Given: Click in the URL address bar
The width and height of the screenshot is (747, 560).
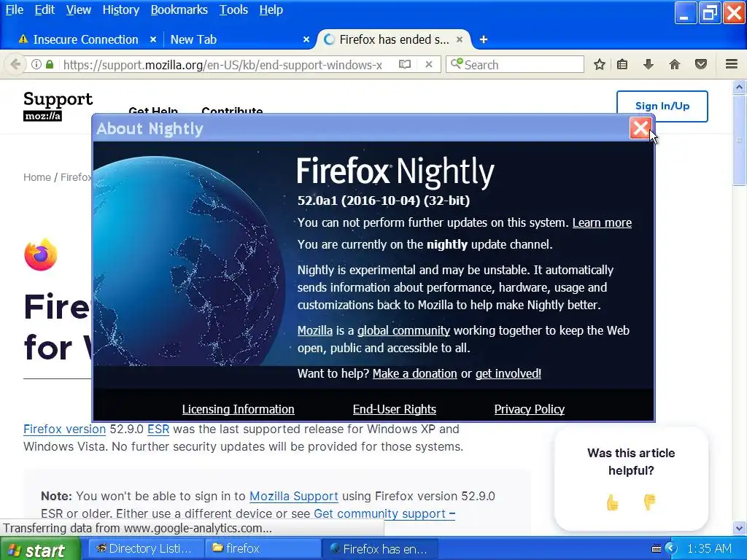Looking at the screenshot, I should pos(222,64).
